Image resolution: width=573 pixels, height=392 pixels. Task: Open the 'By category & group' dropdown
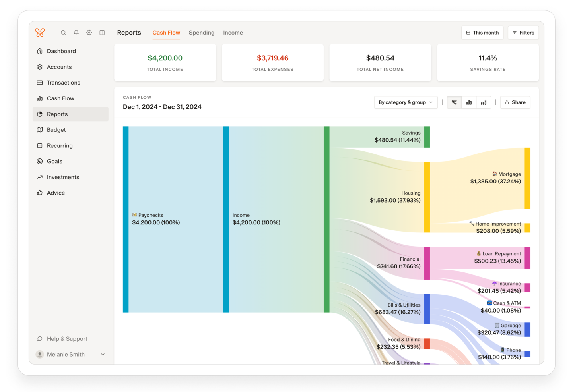pos(406,102)
